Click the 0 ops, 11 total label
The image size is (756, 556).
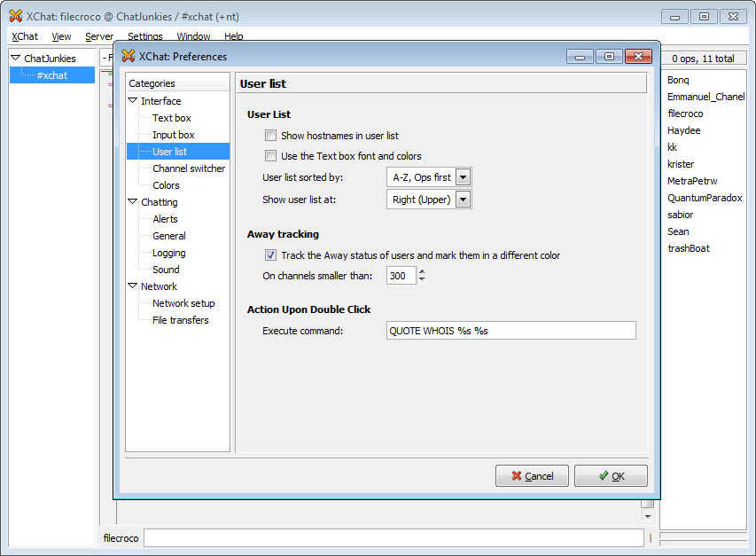tap(703, 59)
